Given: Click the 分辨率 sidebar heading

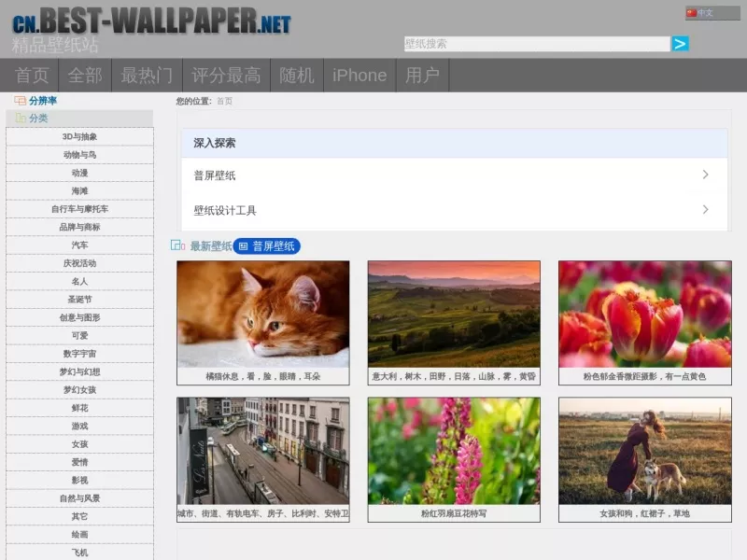Looking at the screenshot, I should pos(43,101).
